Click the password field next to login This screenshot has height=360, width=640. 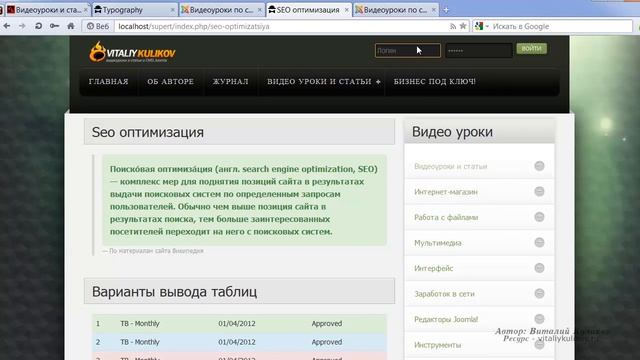[479, 51]
